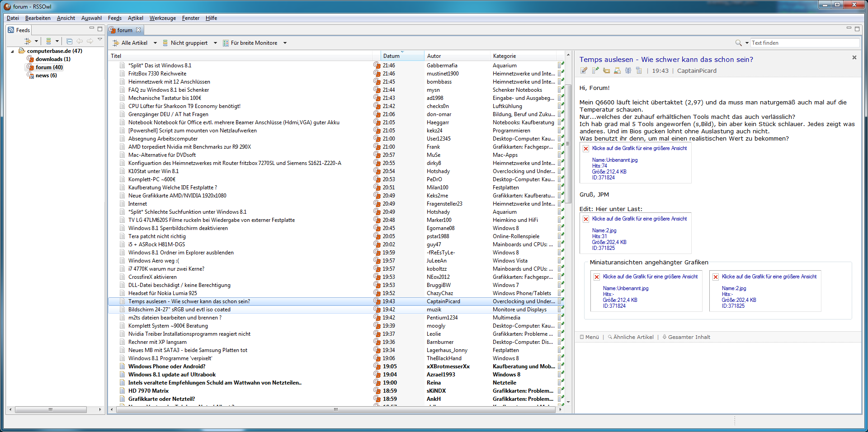Open the Werkzeuge menu
Screen dimensions: 868x432
pos(163,18)
